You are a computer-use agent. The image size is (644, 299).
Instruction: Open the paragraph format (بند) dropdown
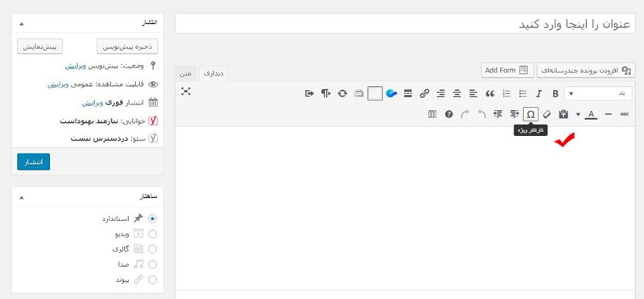click(x=597, y=94)
